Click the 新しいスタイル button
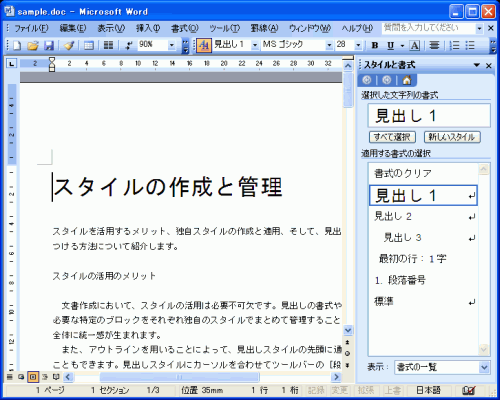 coord(452,137)
